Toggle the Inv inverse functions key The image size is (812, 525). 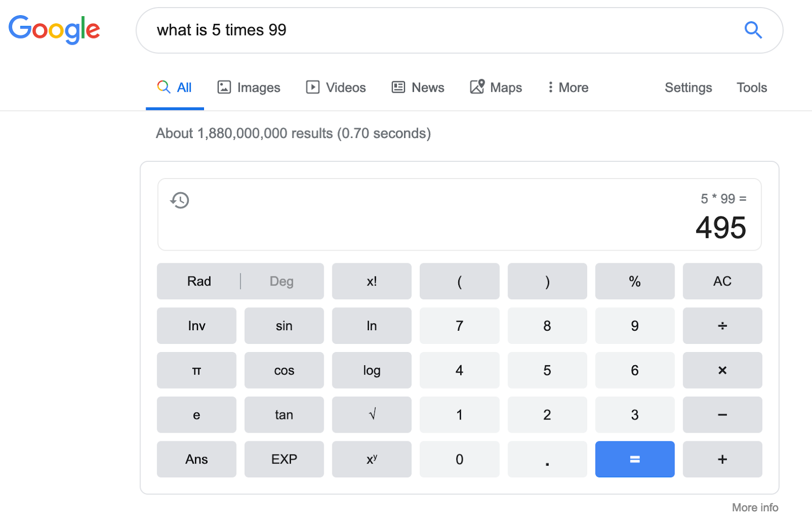pos(196,326)
